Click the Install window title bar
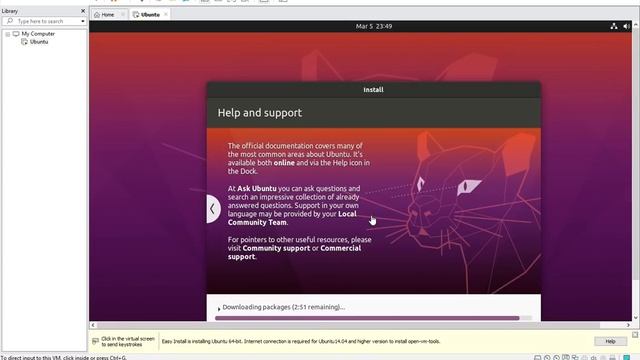Image resolution: width=640 pixels, height=360 pixels. (373, 90)
